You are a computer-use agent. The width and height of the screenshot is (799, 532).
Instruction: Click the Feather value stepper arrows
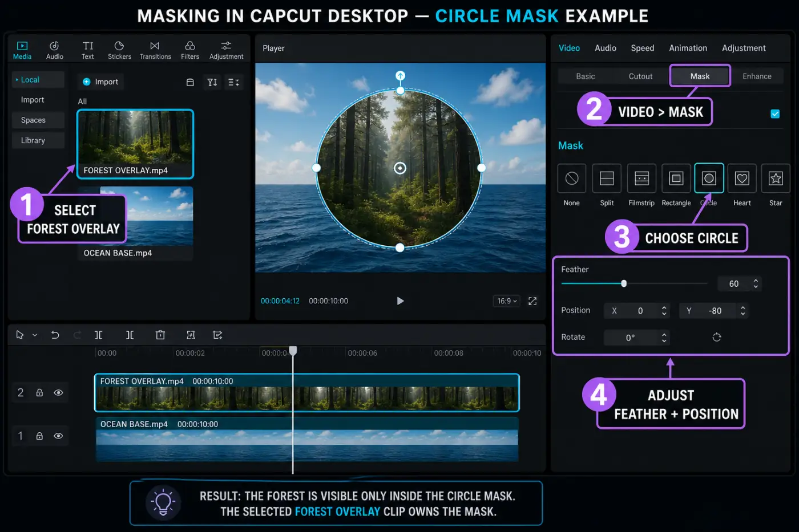[756, 283]
